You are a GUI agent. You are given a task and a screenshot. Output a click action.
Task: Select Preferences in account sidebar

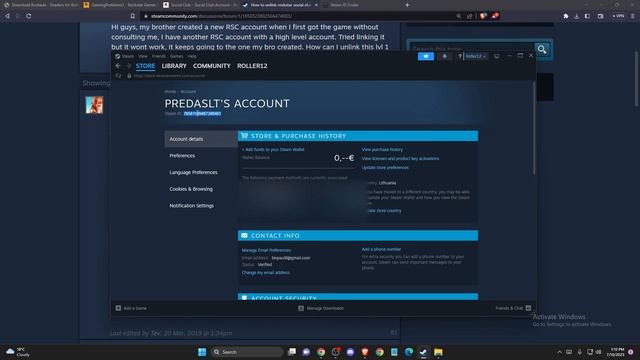coord(182,156)
